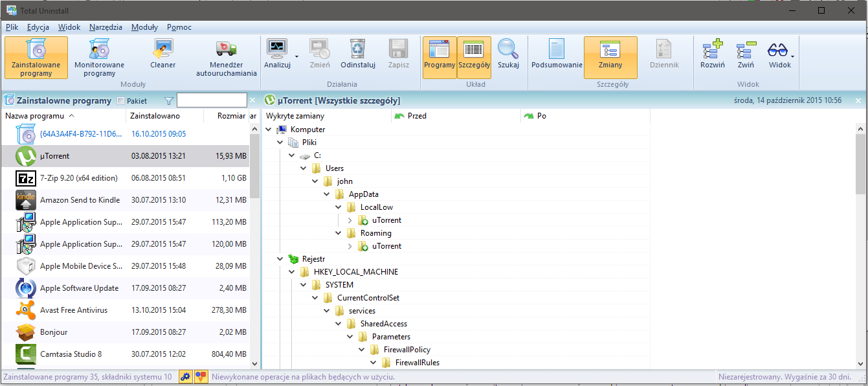Click the Rejestr registry node icon
The image size is (868, 386).
click(x=293, y=259)
